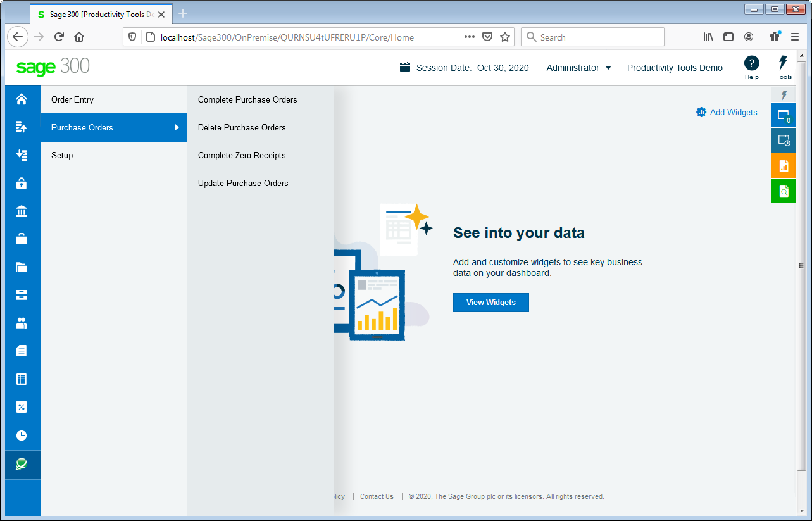Open the bank building icon in the sidebar
The image size is (812, 521).
pyautogui.click(x=22, y=211)
